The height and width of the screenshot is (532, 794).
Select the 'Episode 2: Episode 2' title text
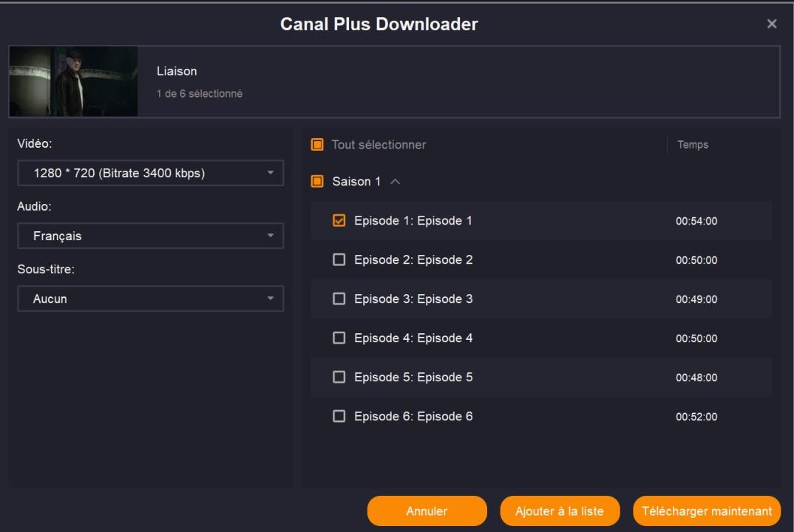click(x=413, y=259)
